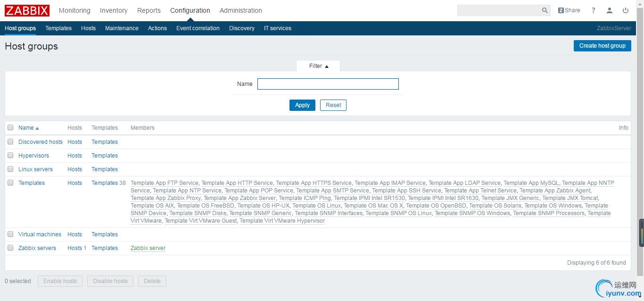Open Template App SSH Service link
This screenshot has width=644, height=301.
pyautogui.click(x=406, y=191)
